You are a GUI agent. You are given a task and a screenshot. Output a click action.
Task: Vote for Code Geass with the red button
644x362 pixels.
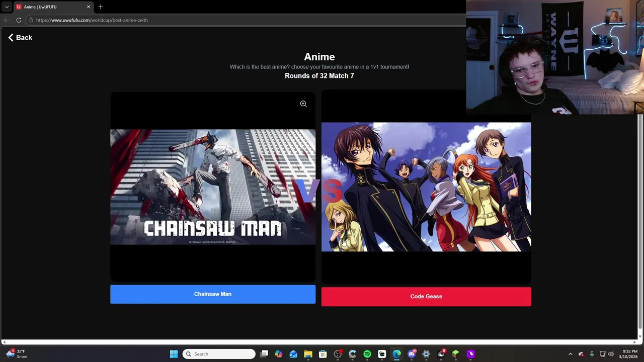(426, 297)
